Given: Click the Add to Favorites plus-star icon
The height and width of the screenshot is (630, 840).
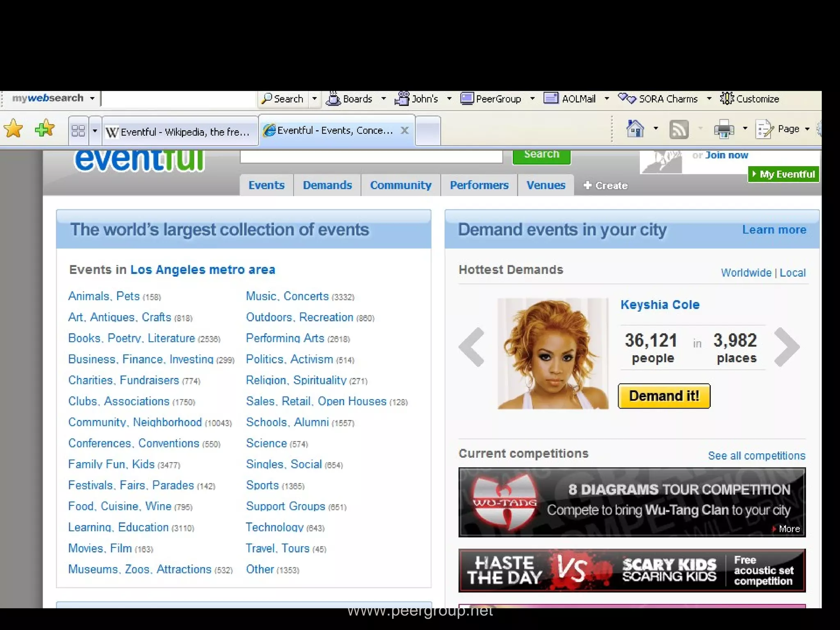Looking at the screenshot, I should click(44, 129).
